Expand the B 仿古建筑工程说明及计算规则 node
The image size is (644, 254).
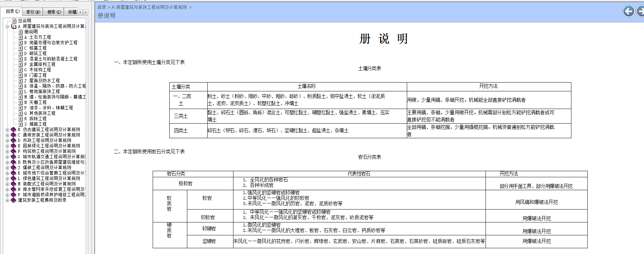7,130
